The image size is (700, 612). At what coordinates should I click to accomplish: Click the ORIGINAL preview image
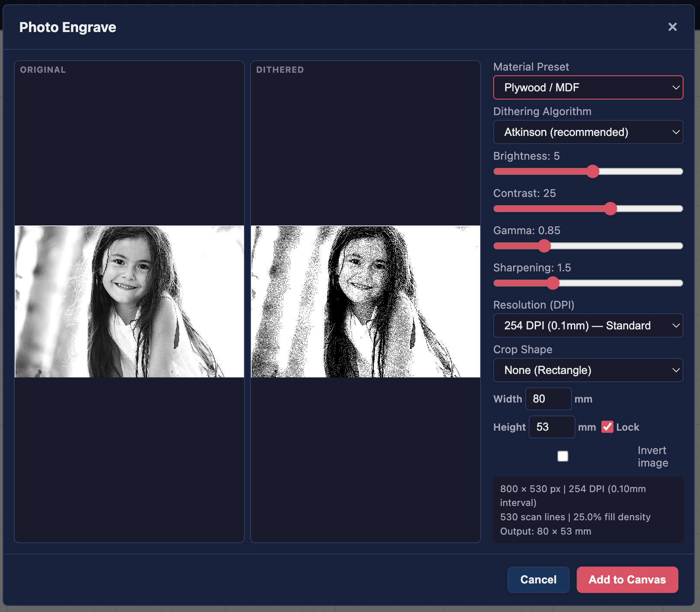click(x=129, y=301)
